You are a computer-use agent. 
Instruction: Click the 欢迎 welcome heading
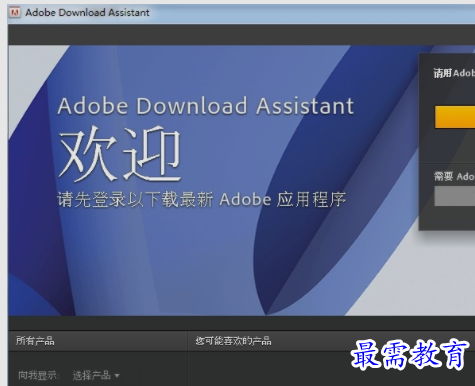click(119, 153)
